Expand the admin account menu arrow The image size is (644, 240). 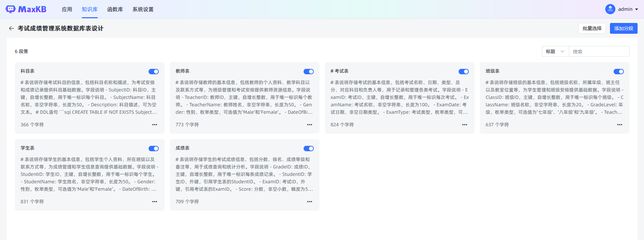(x=637, y=9)
